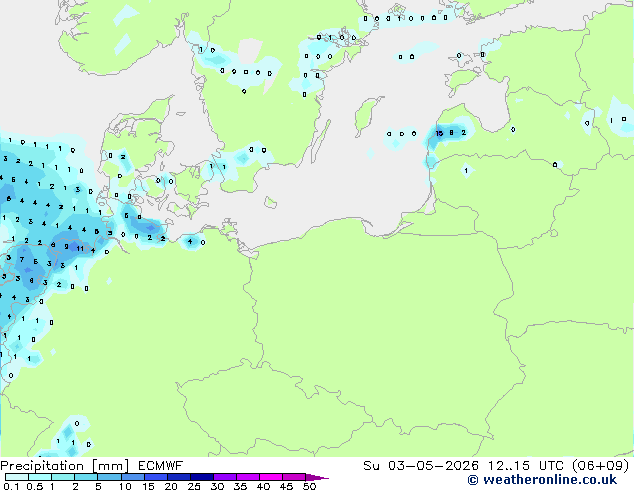634x490 pixels.
Task: Click the date 'Su 03-05-2026'
Action: point(421,466)
